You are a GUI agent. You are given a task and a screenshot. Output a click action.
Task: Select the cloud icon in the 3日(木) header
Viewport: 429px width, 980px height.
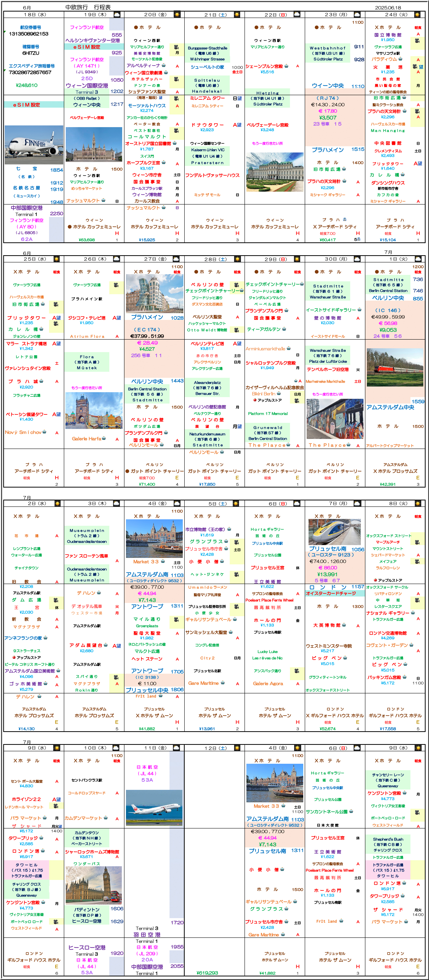click(x=117, y=503)
